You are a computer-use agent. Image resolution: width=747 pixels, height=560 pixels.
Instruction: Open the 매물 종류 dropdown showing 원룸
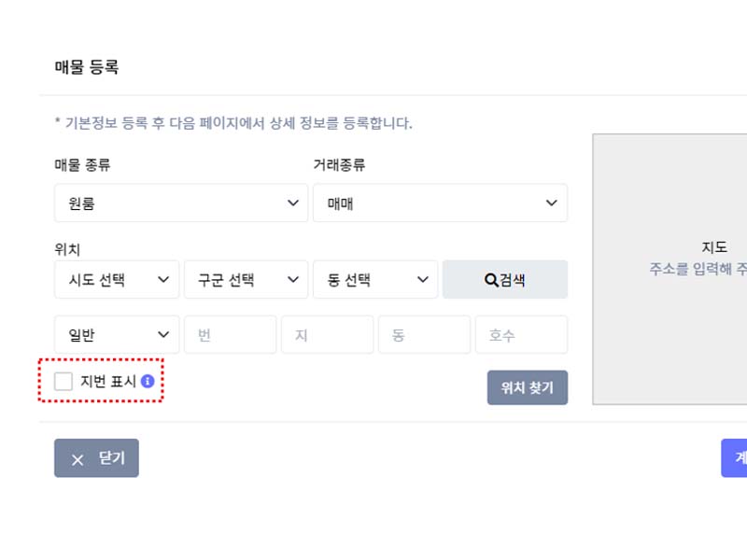tap(181, 203)
